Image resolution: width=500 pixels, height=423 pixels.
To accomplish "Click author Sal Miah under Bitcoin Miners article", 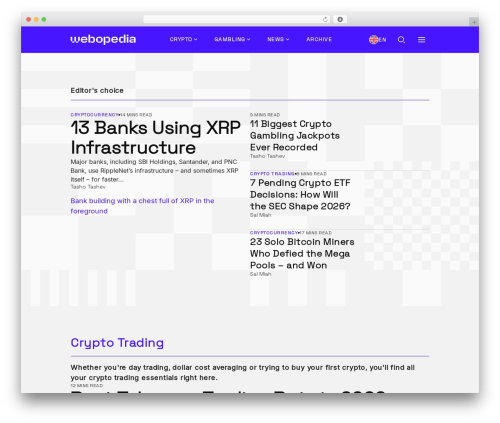I will tap(260, 274).
